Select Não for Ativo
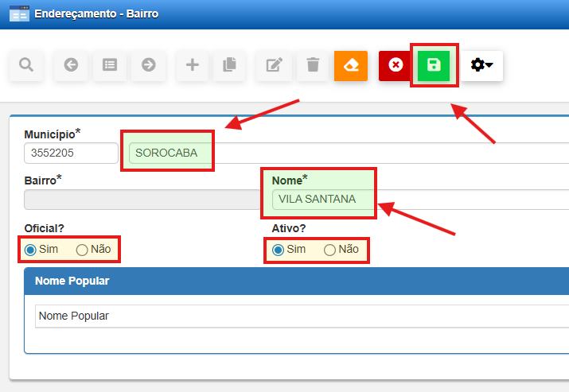Viewport: 569px width, 392px height. point(330,250)
